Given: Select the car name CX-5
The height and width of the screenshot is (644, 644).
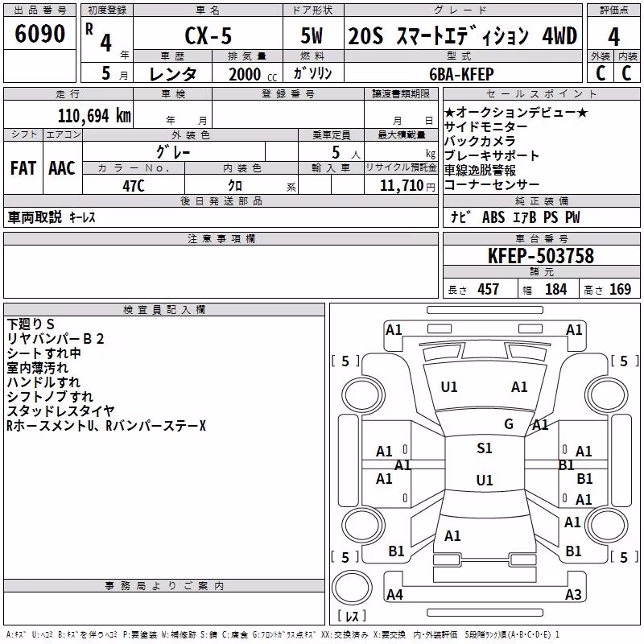Looking at the screenshot, I should [x=208, y=35].
